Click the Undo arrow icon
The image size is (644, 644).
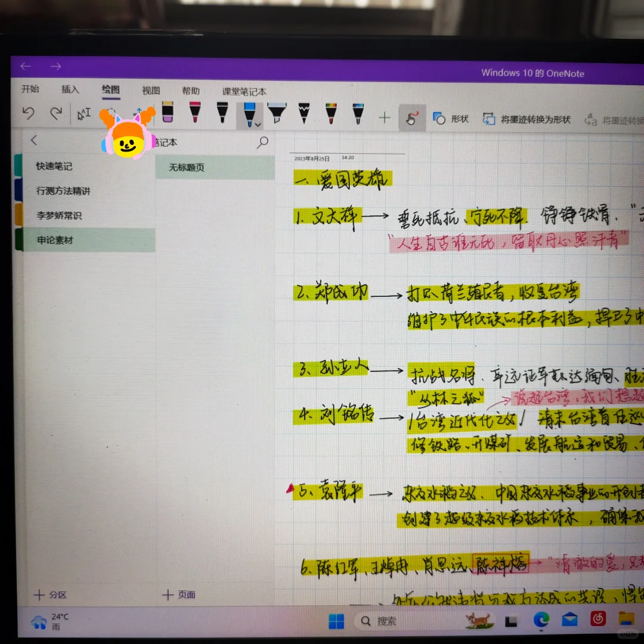[28, 113]
